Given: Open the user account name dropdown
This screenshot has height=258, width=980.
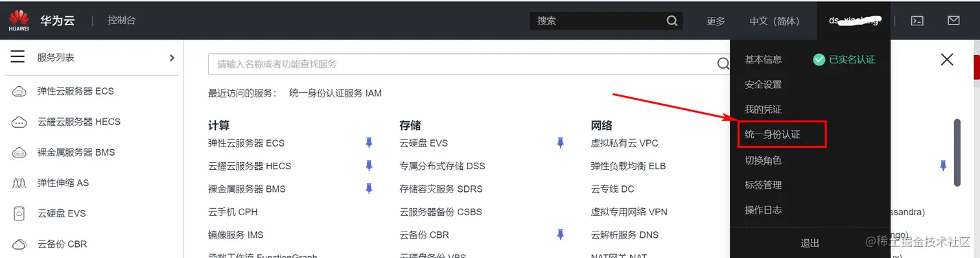Looking at the screenshot, I should pos(854,21).
